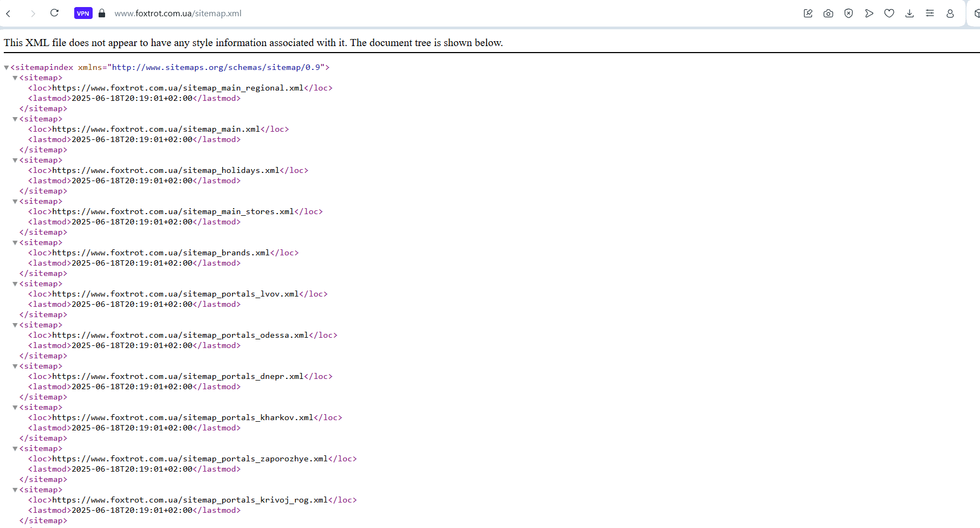Screen dimensions: 980x528
Task: Collapse the sitemap_portals_kharkov.xml sitemap node
Action: 15,408
